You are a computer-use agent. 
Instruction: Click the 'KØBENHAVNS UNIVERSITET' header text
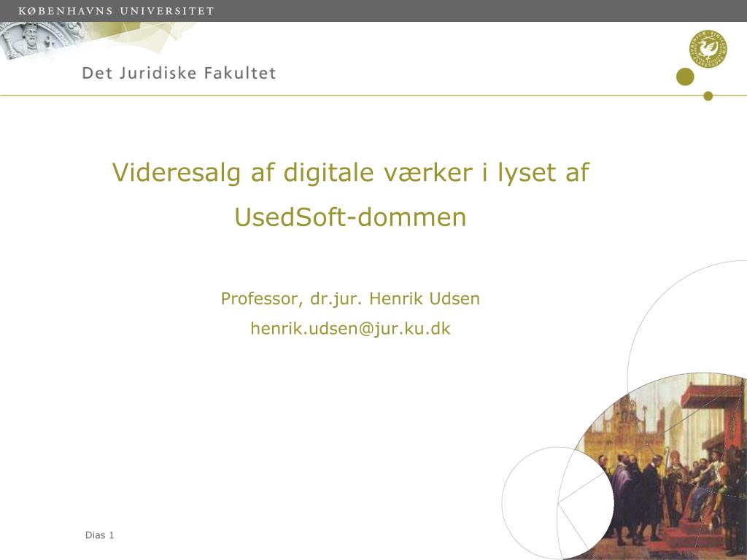click(x=116, y=10)
